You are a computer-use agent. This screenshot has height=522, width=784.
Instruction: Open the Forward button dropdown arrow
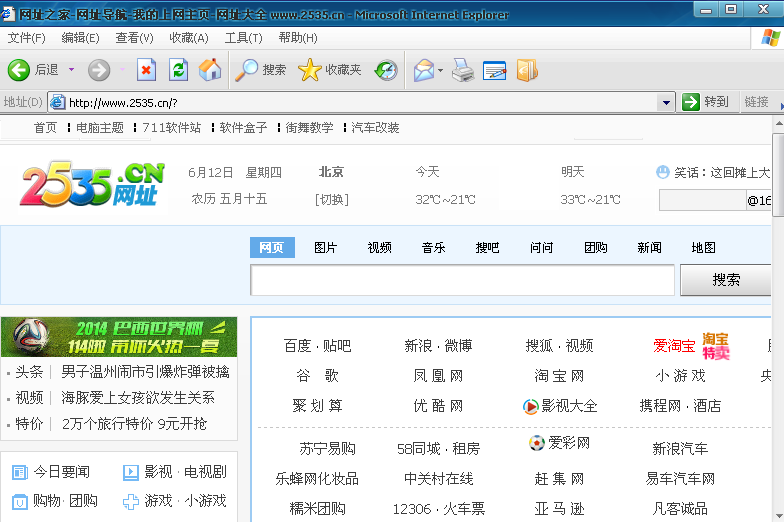coord(122,70)
